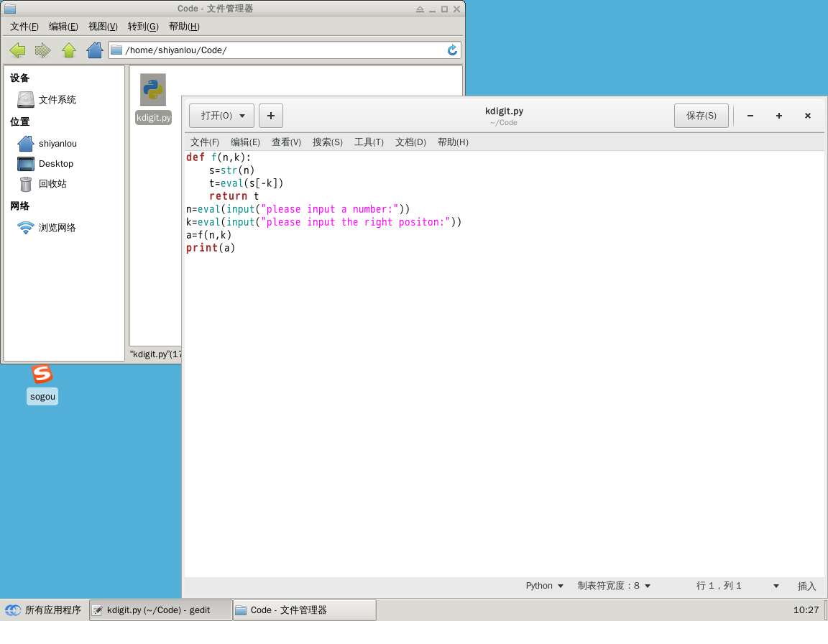This screenshot has height=644, width=828.
Task: Open gedit 编辑(E) menu
Action: [245, 142]
